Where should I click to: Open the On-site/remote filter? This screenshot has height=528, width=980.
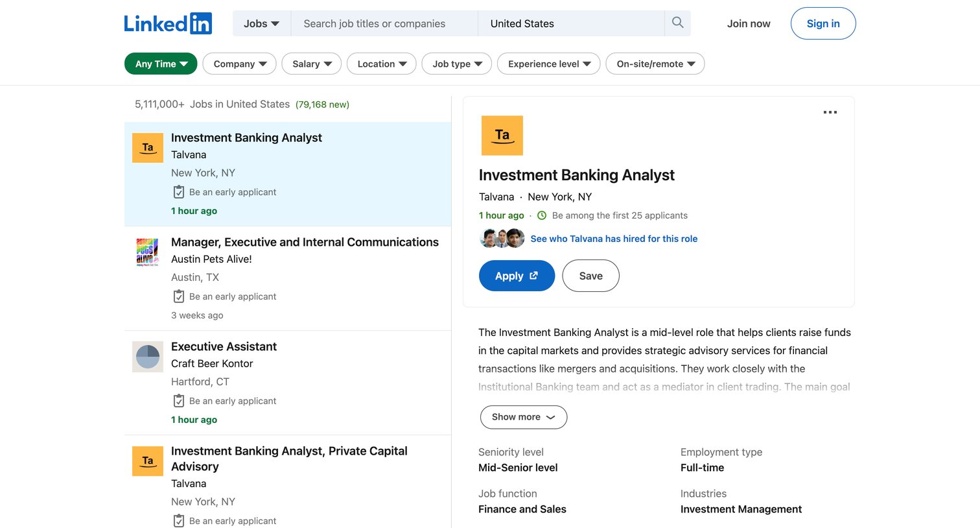click(x=655, y=64)
